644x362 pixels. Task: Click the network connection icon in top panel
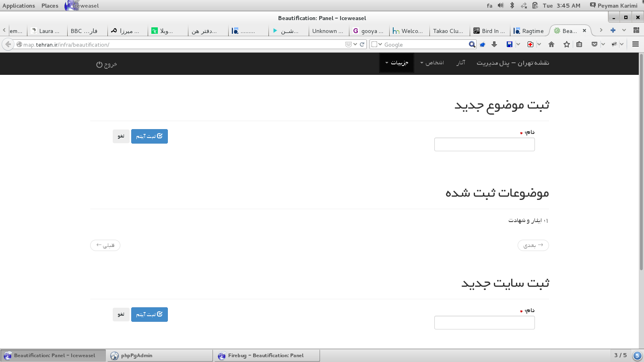524,6
